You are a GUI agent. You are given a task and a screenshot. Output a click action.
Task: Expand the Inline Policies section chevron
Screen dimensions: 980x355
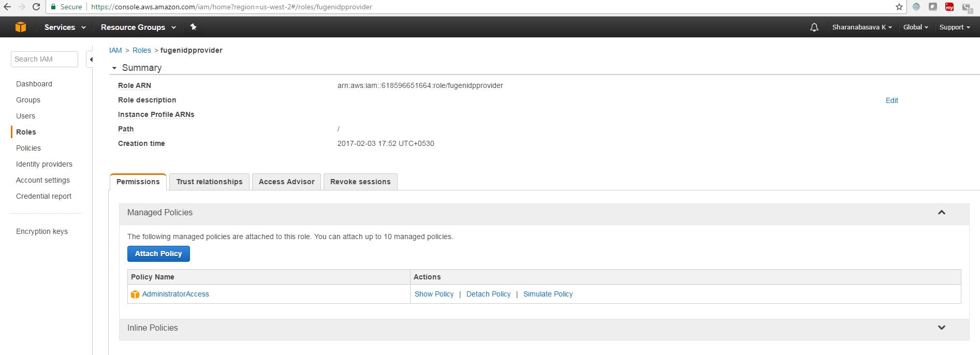(942, 328)
